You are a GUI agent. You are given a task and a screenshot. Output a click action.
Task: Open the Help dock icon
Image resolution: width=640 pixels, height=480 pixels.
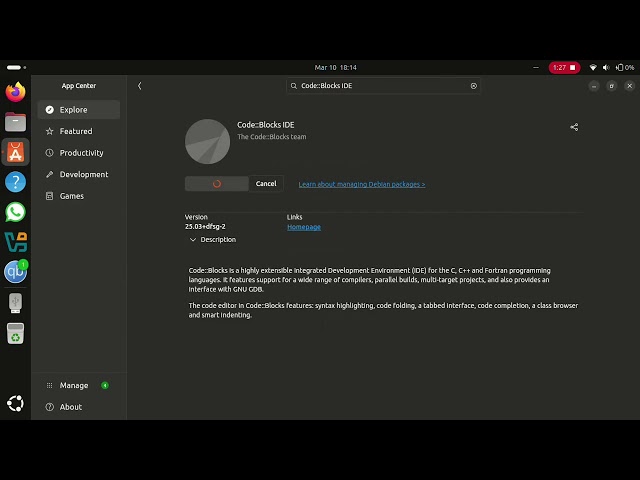point(16,182)
